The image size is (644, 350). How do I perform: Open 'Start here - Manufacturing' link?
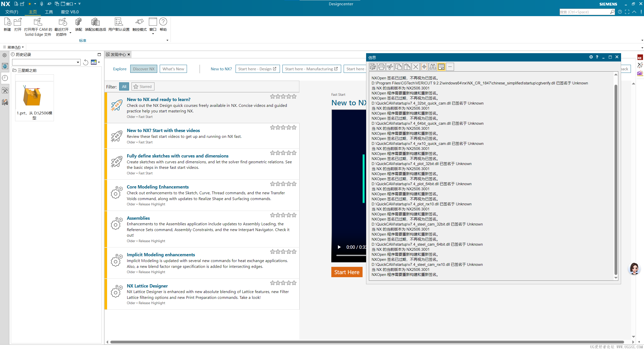tap(312, 69)
